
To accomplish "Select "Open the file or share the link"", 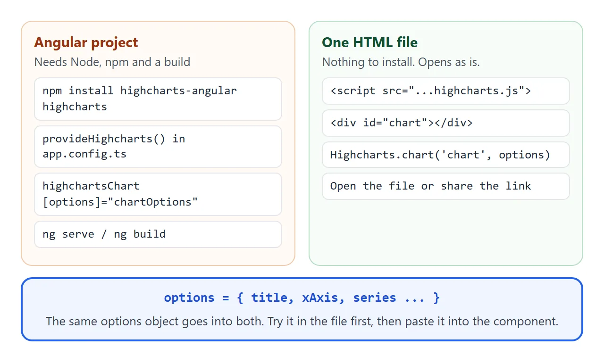I will coord(446,186).
